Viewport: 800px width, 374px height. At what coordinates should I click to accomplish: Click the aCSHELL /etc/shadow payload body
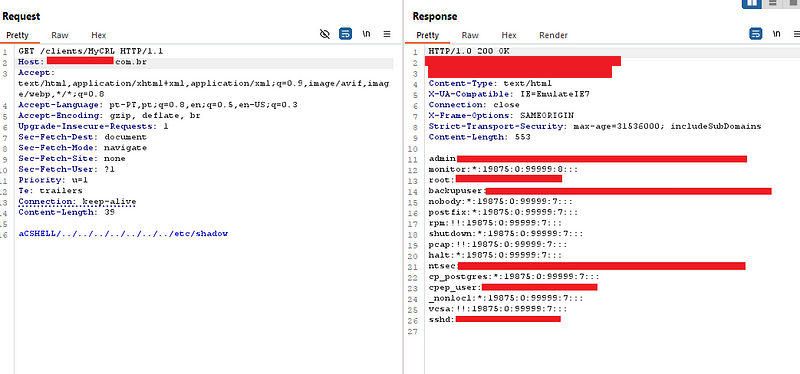[123, 233]
